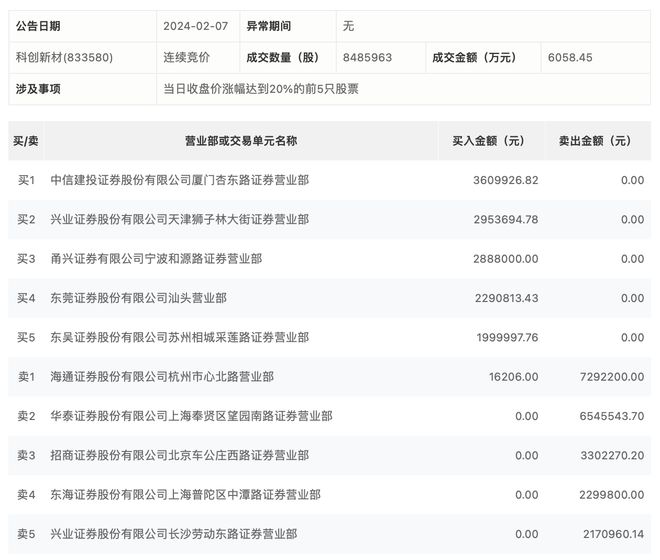Click 招商证券北京车公庄西路证券营业部 row name
Screen dimensions: 660x560
180,455
